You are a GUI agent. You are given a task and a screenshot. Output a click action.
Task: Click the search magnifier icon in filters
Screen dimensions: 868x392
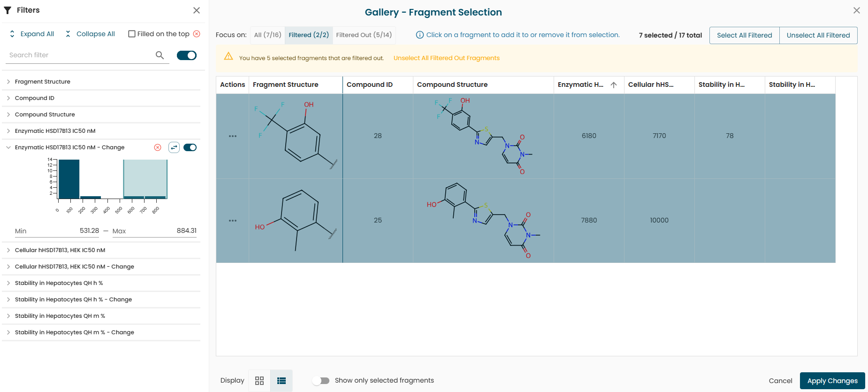click(x=160, y=55)
